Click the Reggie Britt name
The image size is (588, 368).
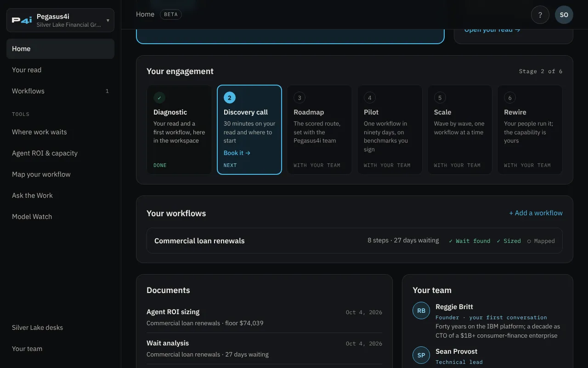click(x=454, y=307)
